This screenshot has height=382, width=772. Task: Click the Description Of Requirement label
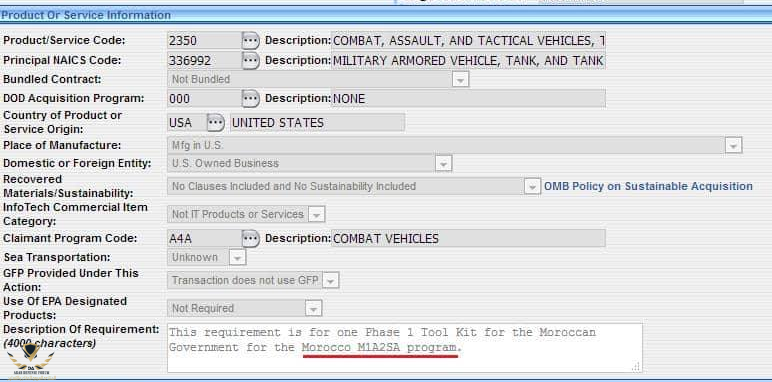coord(81,329)
